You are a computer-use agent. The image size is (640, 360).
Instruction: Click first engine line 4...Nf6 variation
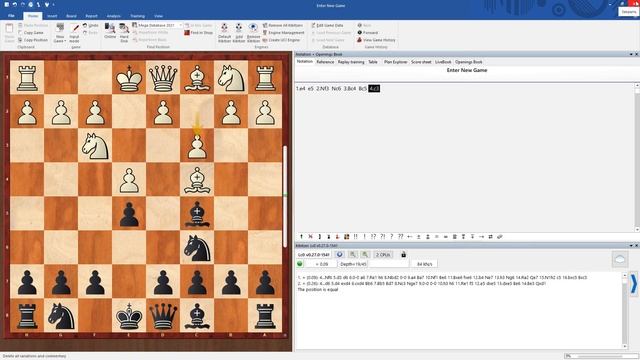tap(442, 278)
